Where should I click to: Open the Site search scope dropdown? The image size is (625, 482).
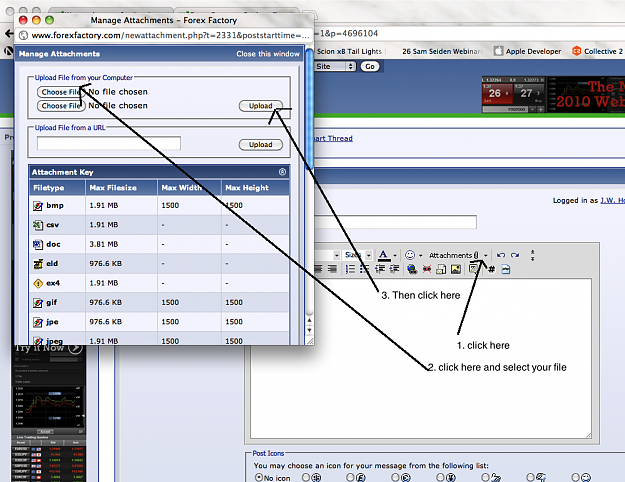click(x=335, y=66)
